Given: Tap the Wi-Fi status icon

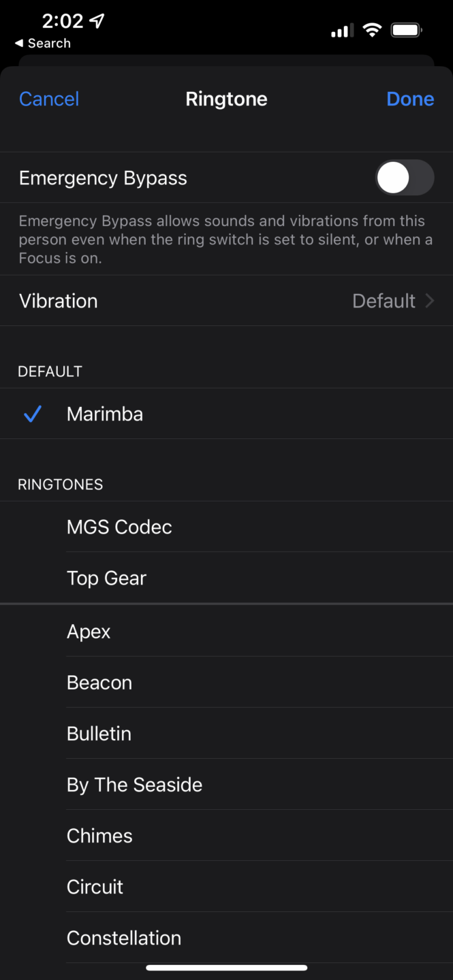Looking at the screenshot, I should click(372, 30).
